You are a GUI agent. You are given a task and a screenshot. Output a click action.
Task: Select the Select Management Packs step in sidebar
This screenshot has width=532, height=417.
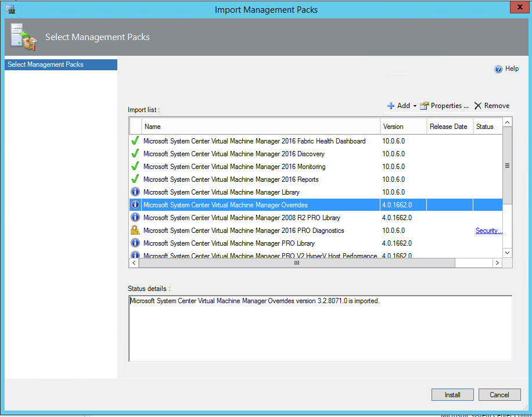pos(60,64)
